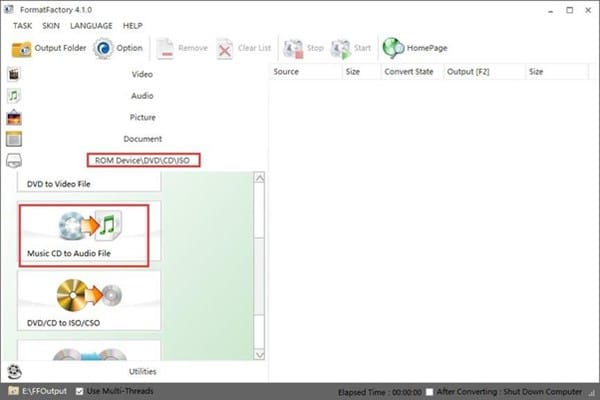
Task: Collapse the ROM Device\DVD\CD\ISO section
Action: click(x=143, y=160)
